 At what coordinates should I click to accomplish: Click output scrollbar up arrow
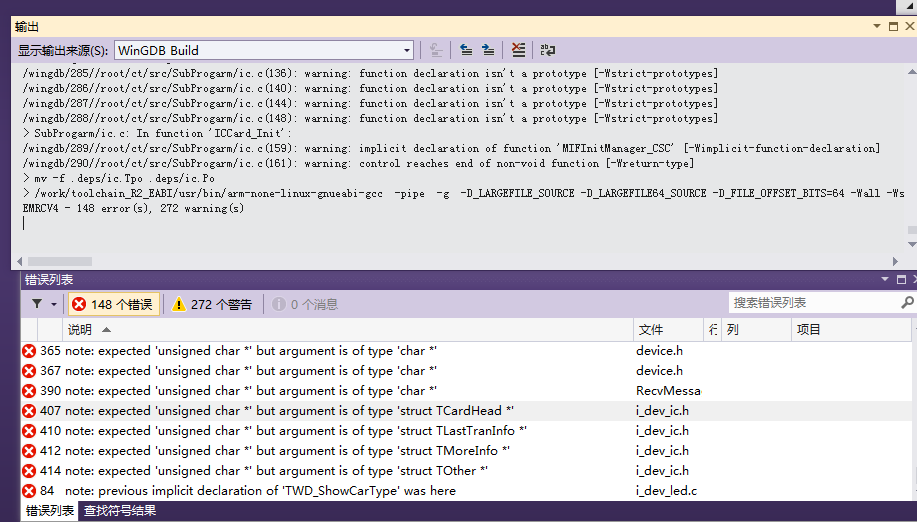(912, 71)
